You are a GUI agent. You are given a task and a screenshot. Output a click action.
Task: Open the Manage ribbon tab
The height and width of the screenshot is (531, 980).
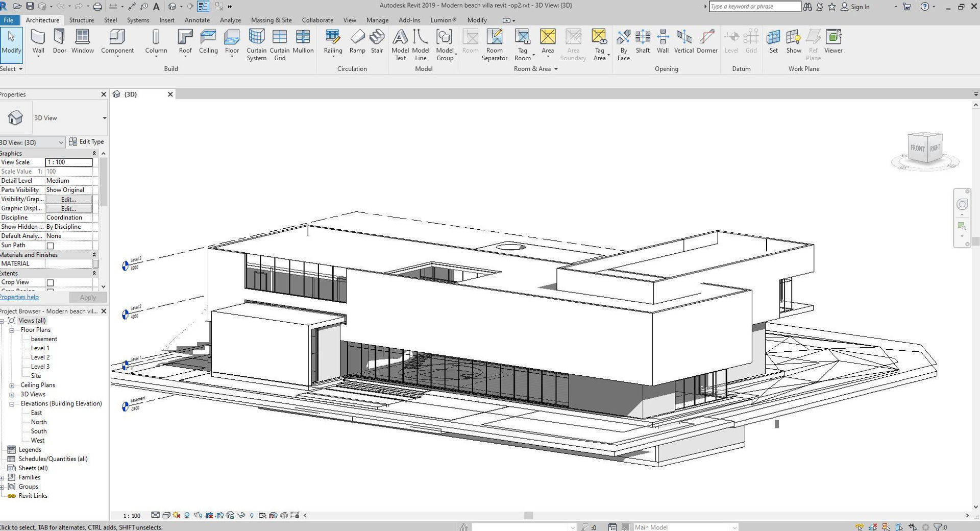click(x=377, y=20)
